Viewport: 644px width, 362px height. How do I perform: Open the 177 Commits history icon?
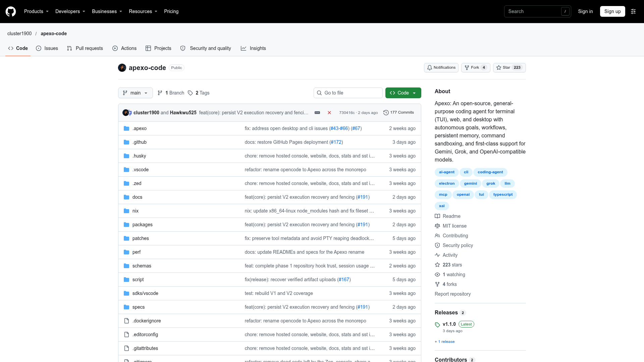click(386, 113)
